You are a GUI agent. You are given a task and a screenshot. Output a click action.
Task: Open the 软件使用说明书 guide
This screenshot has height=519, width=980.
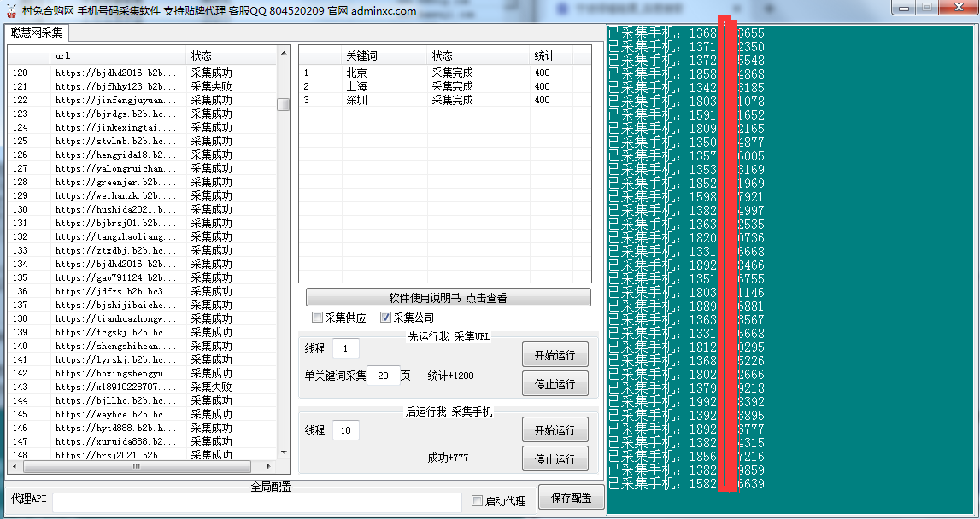click(448, 296)
